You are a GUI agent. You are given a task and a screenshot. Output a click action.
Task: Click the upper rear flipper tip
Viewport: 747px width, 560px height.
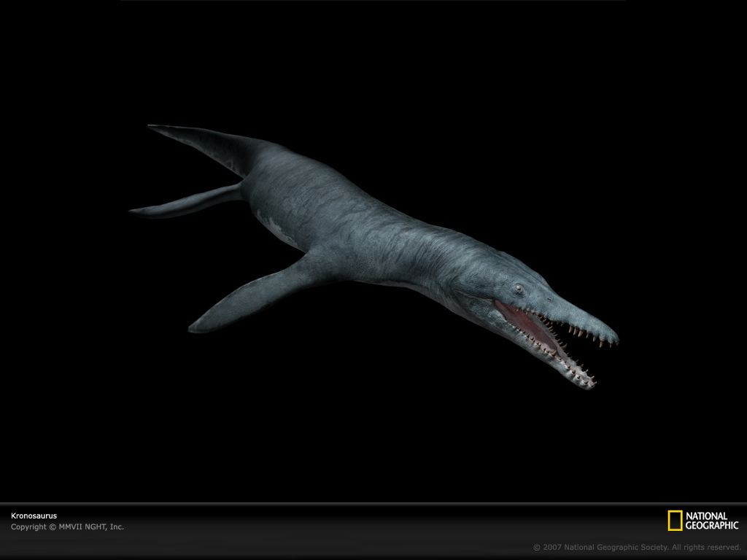point(157,128)
